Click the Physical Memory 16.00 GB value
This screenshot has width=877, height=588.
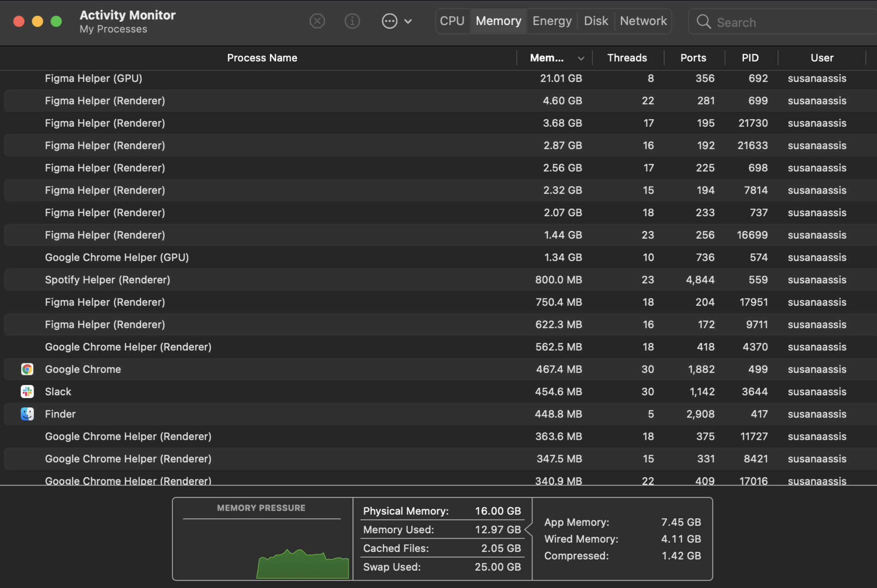coord(498,511)
